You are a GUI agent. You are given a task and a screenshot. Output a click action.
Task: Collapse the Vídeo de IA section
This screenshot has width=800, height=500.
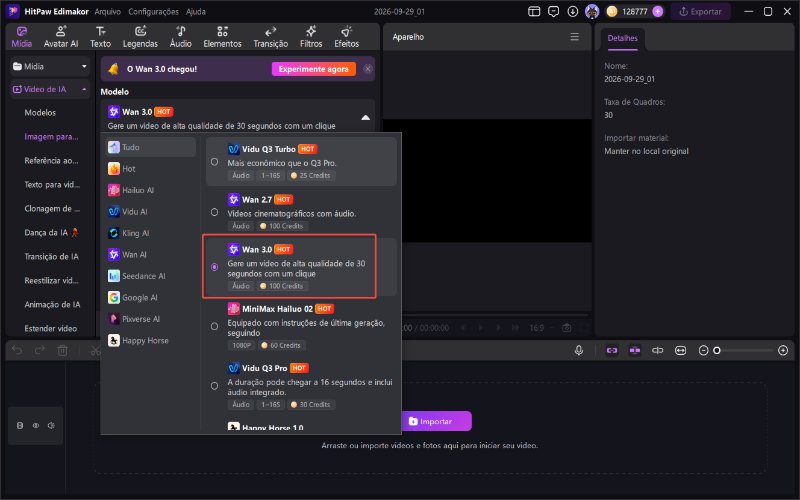[x=84, y=89]
